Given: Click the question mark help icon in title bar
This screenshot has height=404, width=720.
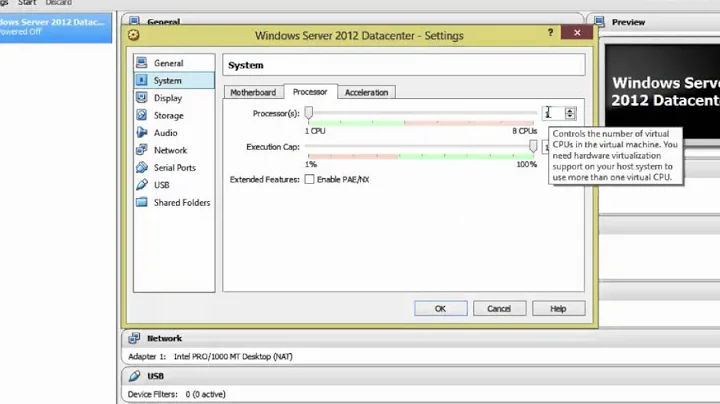Looking at the screenshot, I should pos(550,33).
